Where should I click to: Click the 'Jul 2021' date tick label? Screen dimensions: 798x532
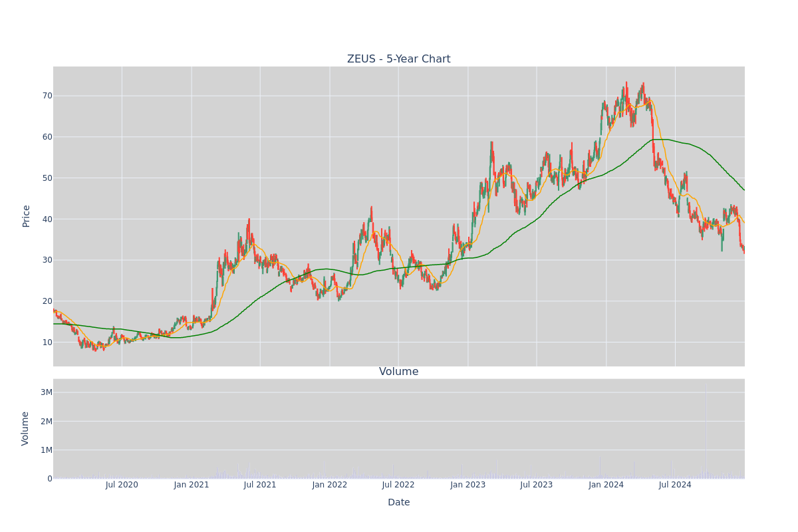260,485
